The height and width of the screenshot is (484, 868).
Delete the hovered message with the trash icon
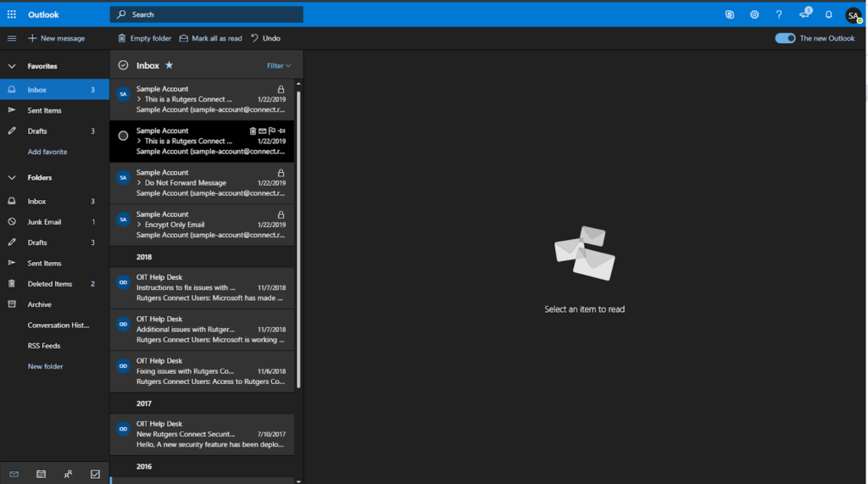253,131
